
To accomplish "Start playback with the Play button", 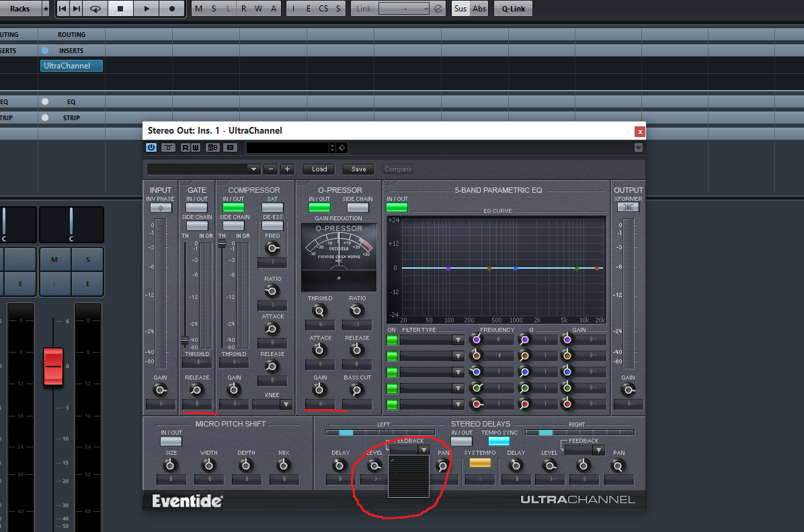I will click(146, 9).
